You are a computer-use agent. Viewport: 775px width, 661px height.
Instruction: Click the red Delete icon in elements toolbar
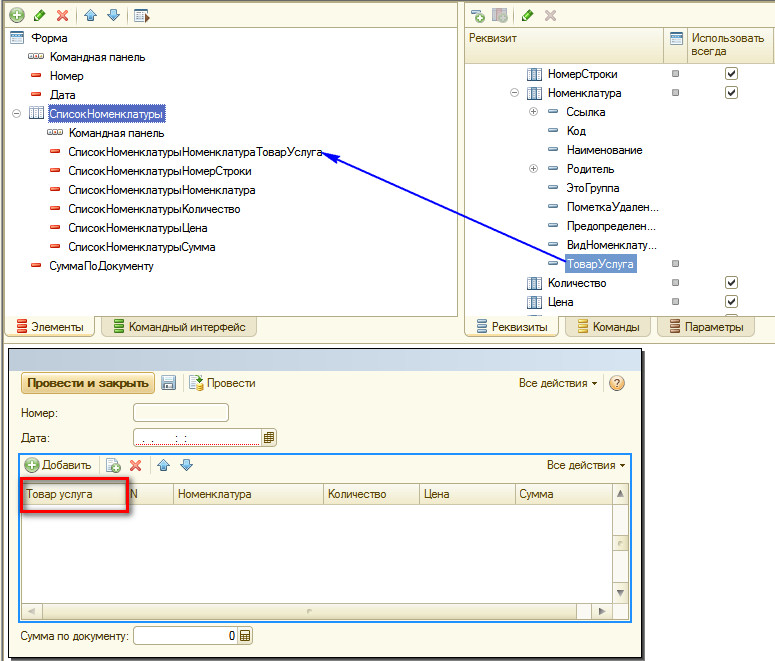[62, 15]
